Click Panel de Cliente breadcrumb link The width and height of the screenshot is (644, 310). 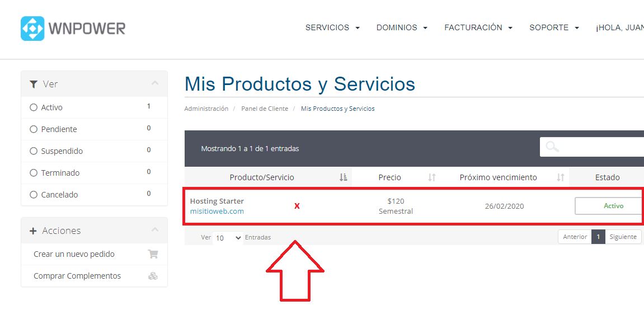point(265,109)
